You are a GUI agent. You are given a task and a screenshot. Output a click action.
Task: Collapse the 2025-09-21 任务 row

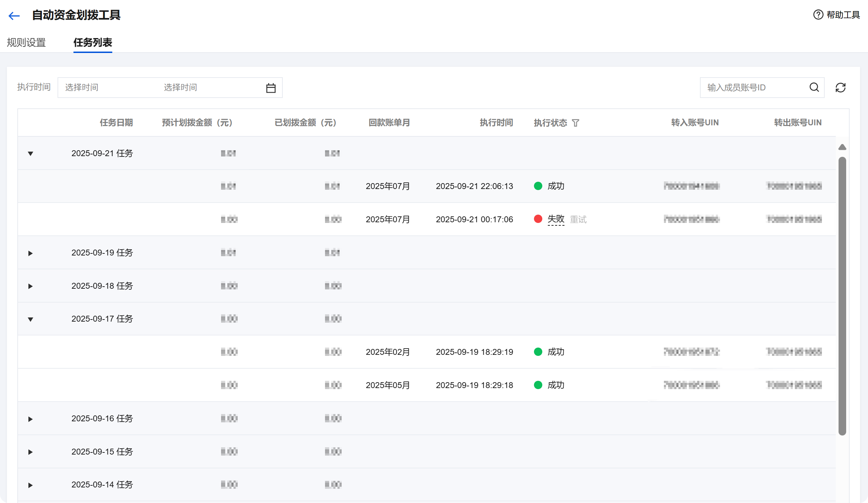[x=30, y=154]
